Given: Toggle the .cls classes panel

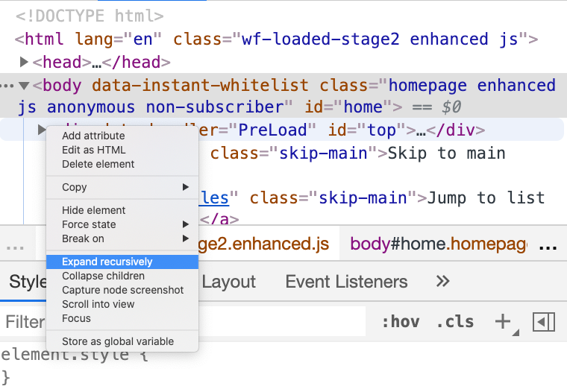Looking at the screenshot, I should point(455,321).
